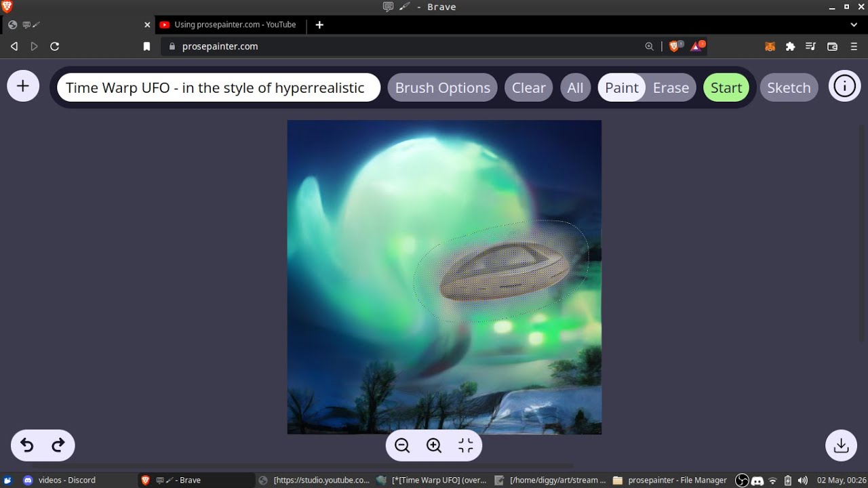
Task: Open the studio.youtube.com taskbar window
Action: point(315,480)
